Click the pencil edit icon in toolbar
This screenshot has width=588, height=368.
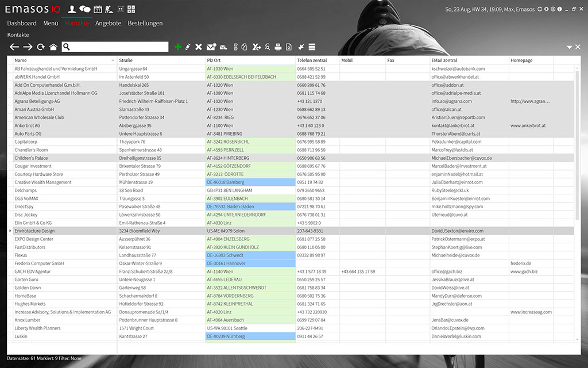[188, 47]
